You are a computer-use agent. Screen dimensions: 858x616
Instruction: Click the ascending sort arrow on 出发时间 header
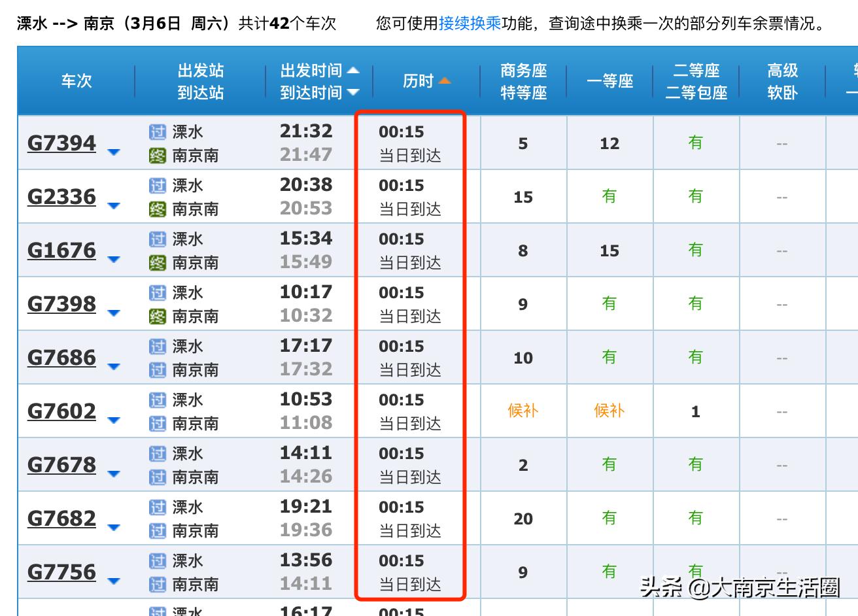pos(352,71)
